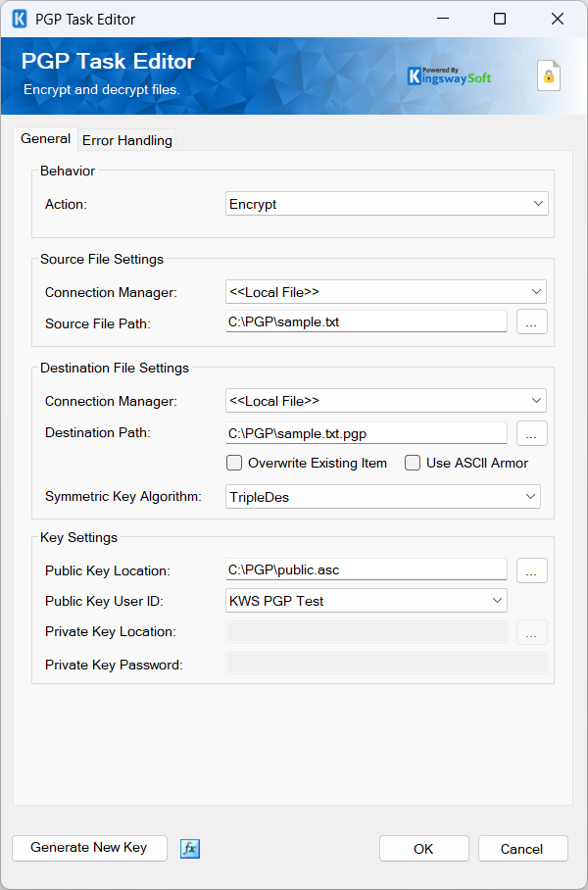The image size is (588, 890).
Task: Click the Private Key Location field
Action: pos(367,632)
